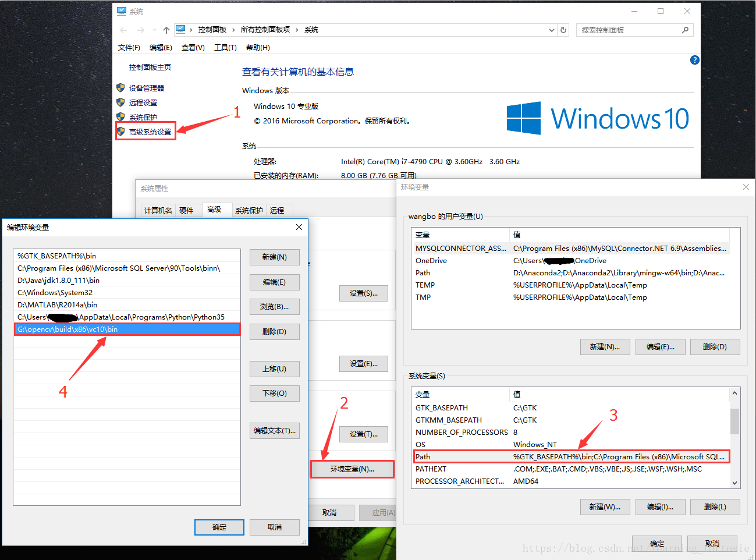Select D:\MATLAB\R2014a\bin entry
The image size is (756, 560).
pyautogui.click(x=127, y=305)
